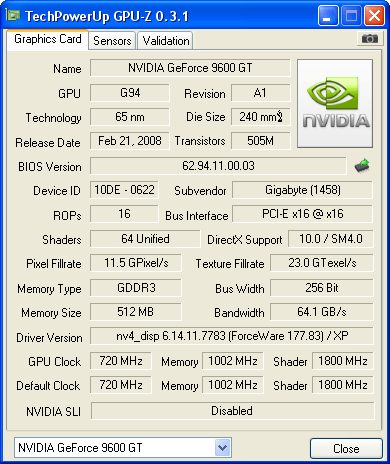This screenshot has width=390, height=464.
Task: Click Default Clock value 720 MHz
Action: pos(121,385)
